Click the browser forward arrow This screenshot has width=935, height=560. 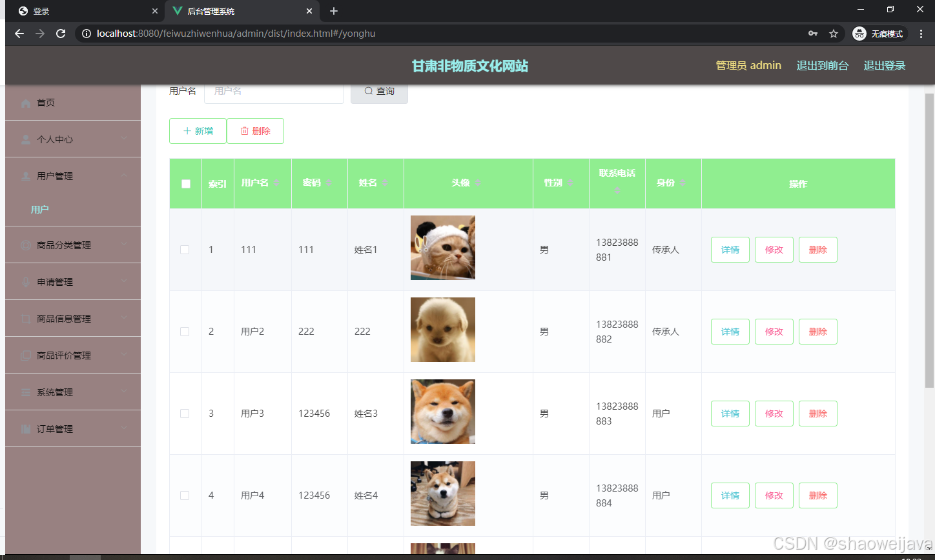(40, 34)
